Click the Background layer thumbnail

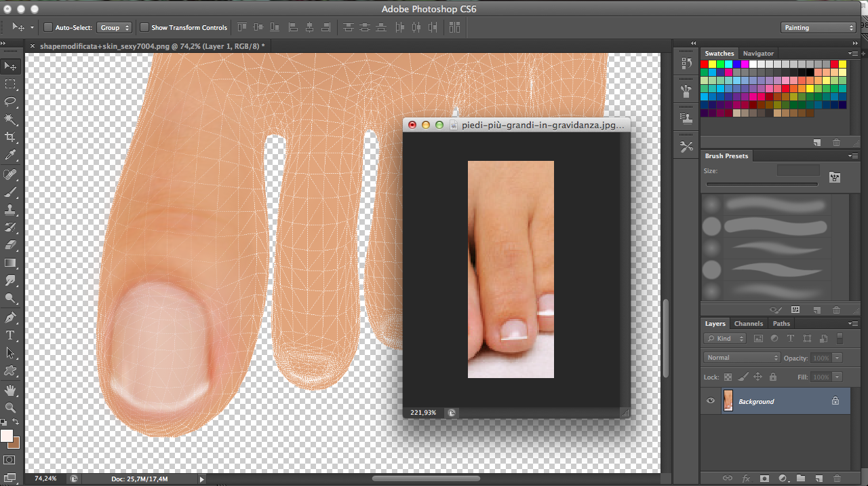[x=728, y=401]
